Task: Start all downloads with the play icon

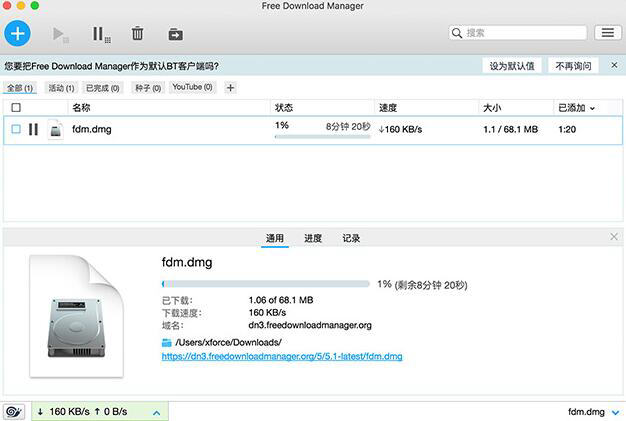Action: [x=60, y=34]
